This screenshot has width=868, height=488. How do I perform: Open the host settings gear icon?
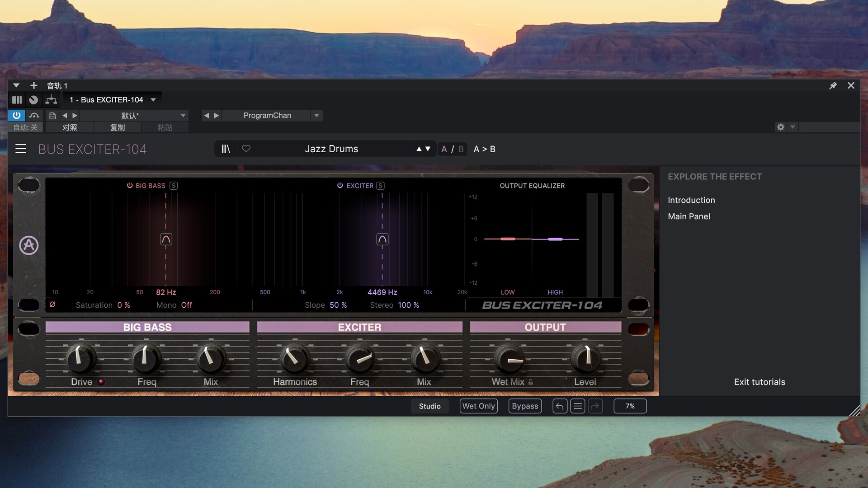(x=781, y=127)
